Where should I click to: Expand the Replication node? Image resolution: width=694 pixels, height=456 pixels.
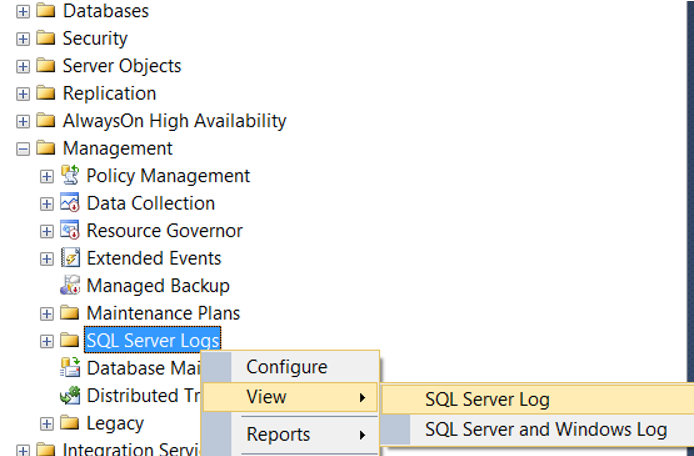coord(23,94)
